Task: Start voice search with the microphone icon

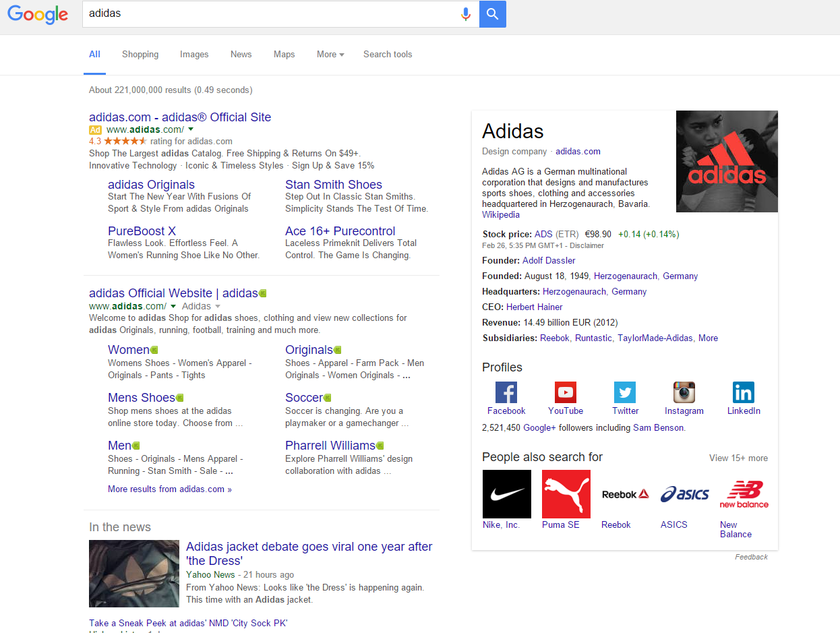Action: point(465,14)
